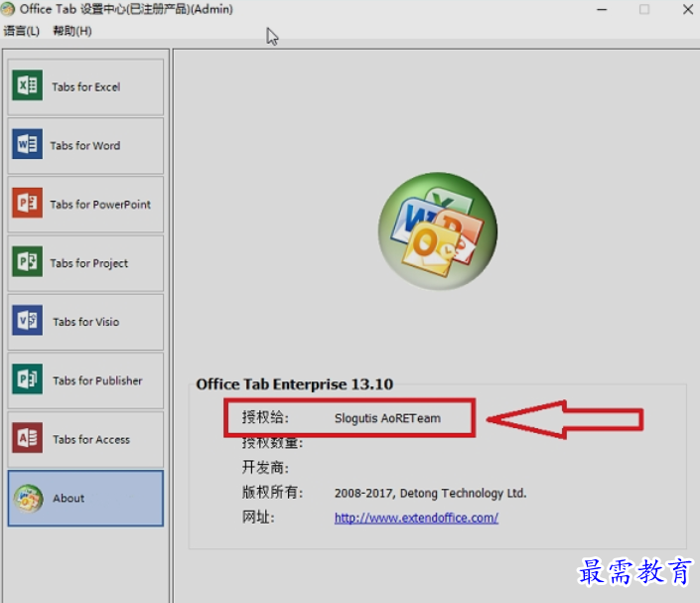The height and width of the screenshot is (603, 700).
Task: Minimize the Office Tab window
Action: pyautogui.click(x=602, y=9)
